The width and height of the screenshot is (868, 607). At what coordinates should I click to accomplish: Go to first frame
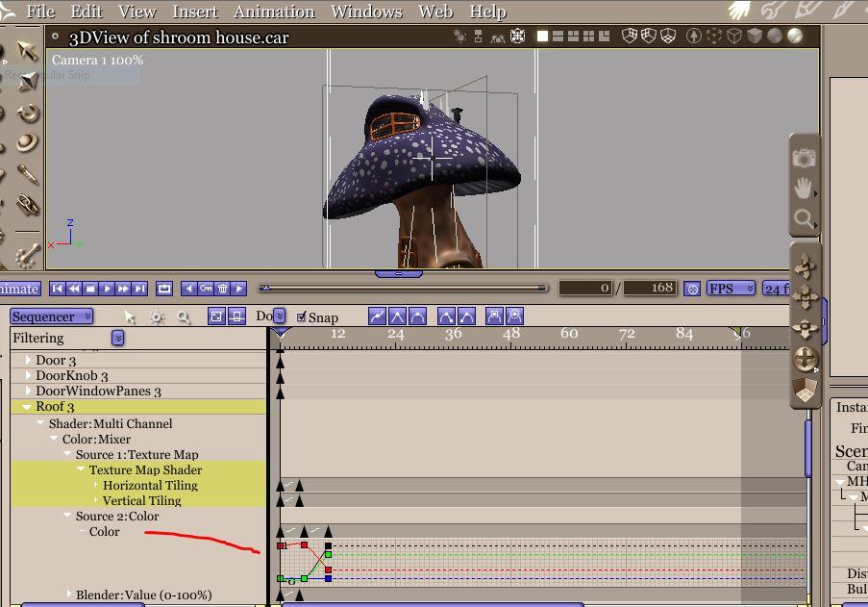tap(57, 289)
